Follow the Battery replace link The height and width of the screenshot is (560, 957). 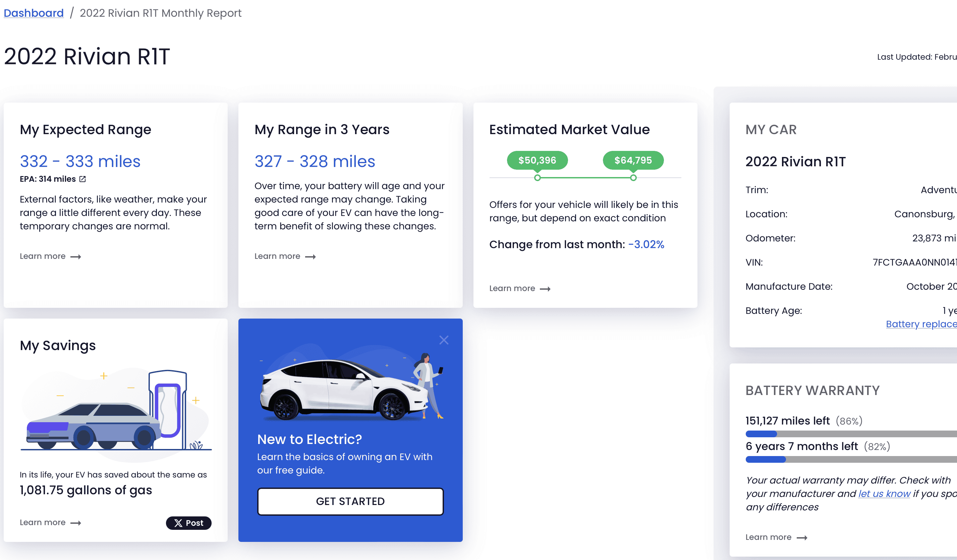click(x=921, y=324)
